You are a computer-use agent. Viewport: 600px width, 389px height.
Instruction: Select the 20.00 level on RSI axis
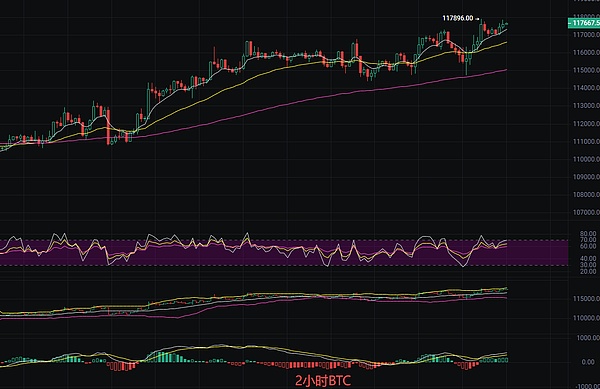click(588, 272)
